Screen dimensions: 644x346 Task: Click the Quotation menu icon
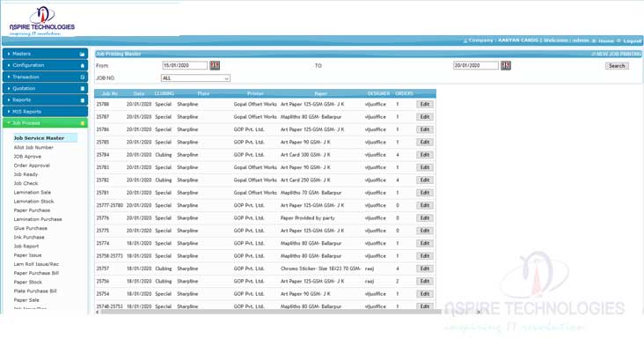(x=82, y=88)
